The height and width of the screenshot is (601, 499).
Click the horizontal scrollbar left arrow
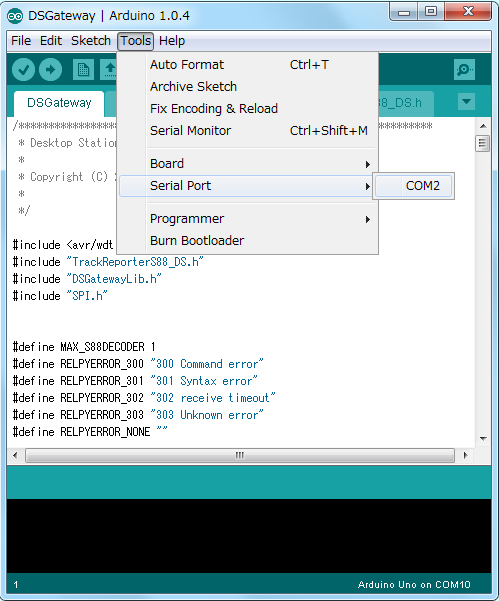15,455
